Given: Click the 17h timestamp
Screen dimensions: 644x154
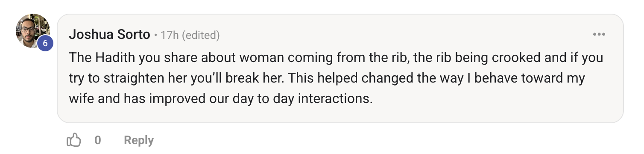Looking at the screenshot, I should pyautogui.click(x=170, y=36).
